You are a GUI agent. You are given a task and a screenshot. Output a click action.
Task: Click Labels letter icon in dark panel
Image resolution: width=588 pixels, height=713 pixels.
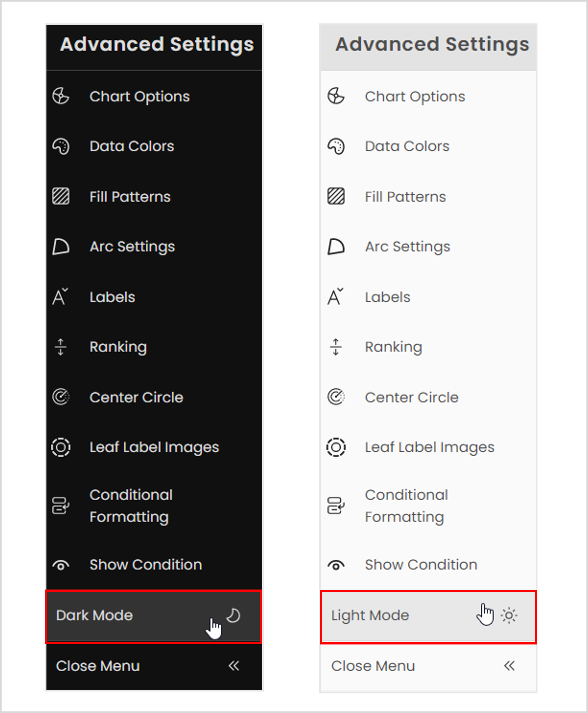click(x=60, y=297)
